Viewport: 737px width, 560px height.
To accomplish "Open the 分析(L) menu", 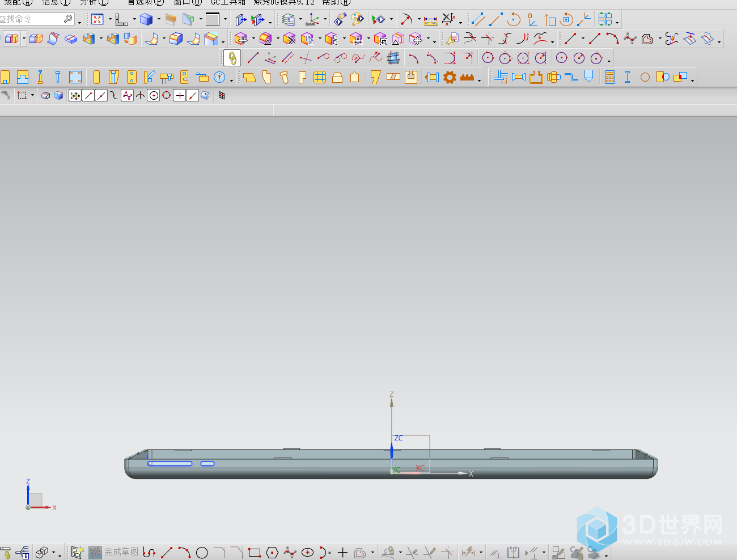I will coord(94,2).
